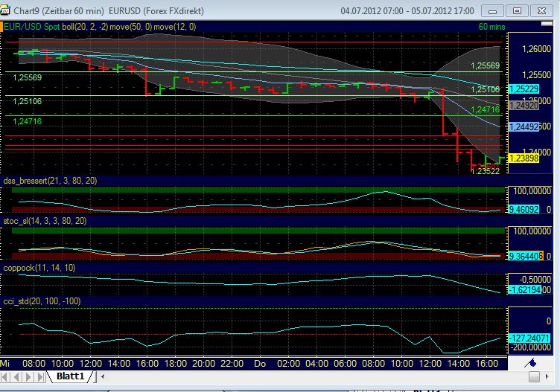Click the 16:00 label on Wednesday's time axis
The image size is (560, 392).
(x=147, y=364)
